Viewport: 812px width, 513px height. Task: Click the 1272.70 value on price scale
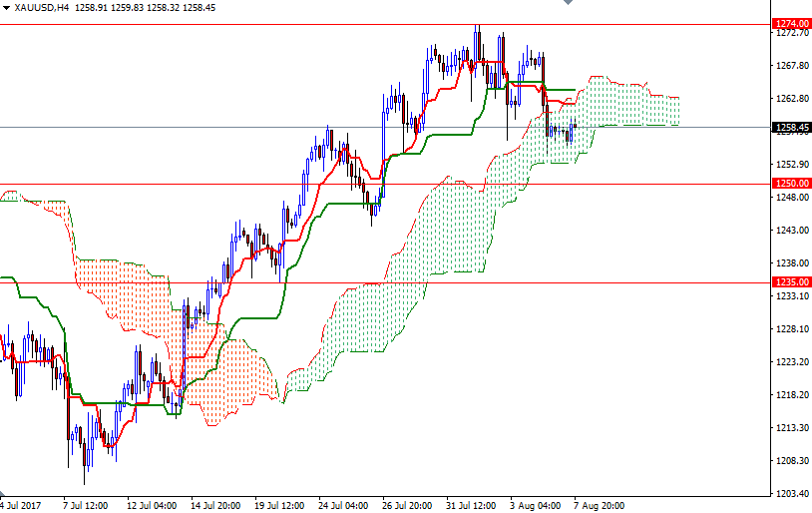791,33
